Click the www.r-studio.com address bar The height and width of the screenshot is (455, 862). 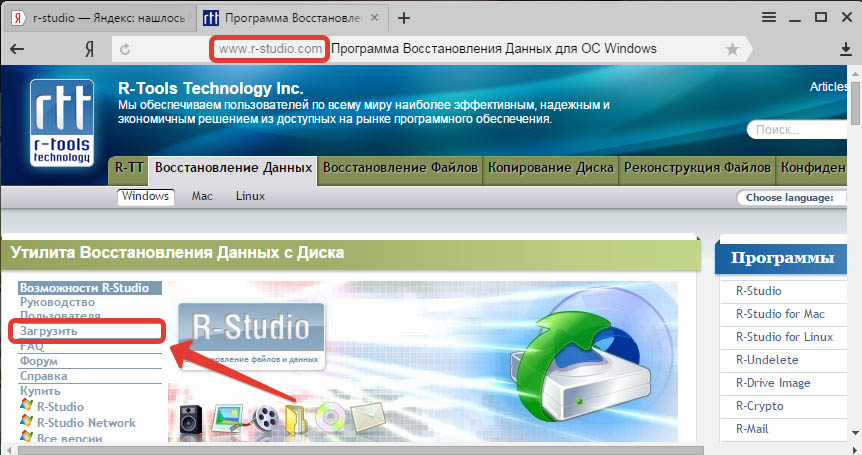click(270, 48)
